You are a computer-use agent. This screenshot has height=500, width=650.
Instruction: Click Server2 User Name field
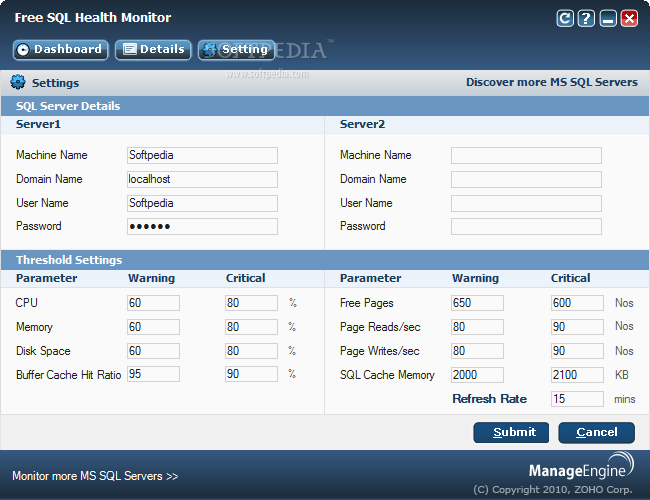526,204
